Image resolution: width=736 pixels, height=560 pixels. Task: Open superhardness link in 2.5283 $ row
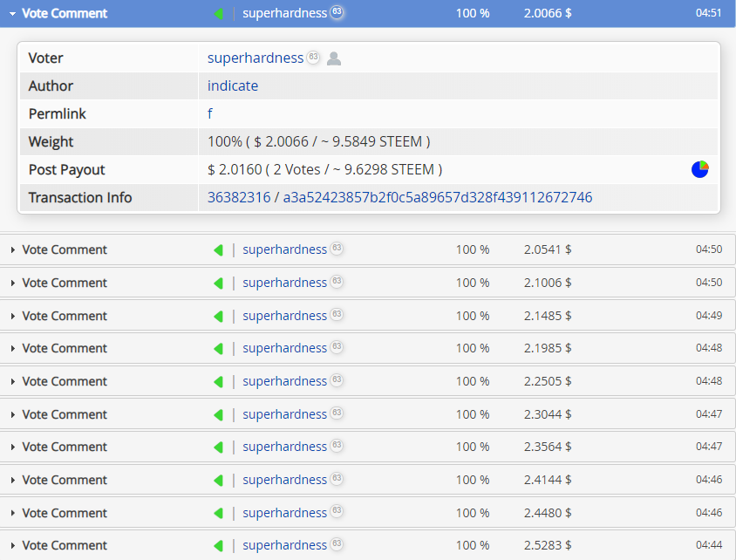[284, 545]
